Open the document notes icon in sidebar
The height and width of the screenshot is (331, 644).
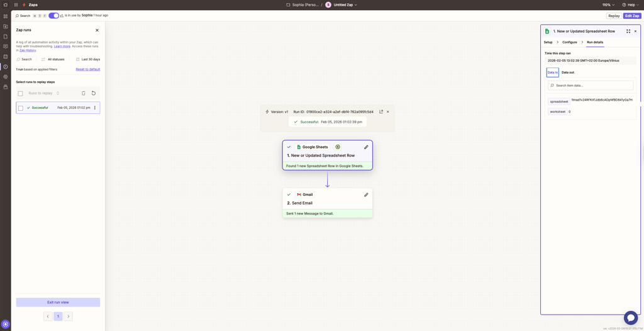[5, 36]
